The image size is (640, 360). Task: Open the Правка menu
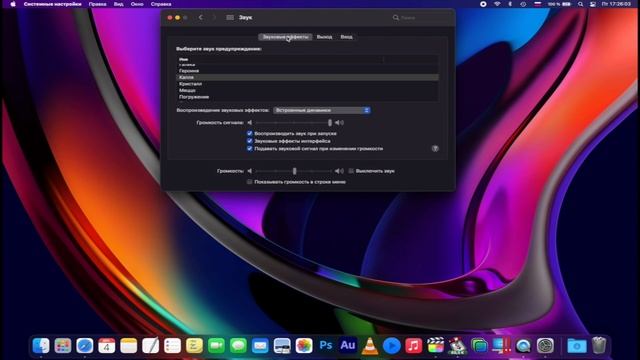(x=98, y=4)
